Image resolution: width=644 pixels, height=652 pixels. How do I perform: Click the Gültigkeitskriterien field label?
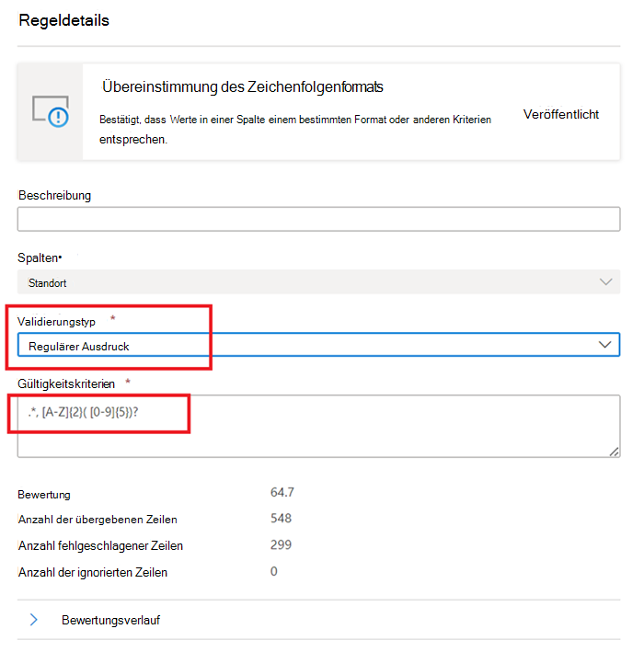pos(66,383)
